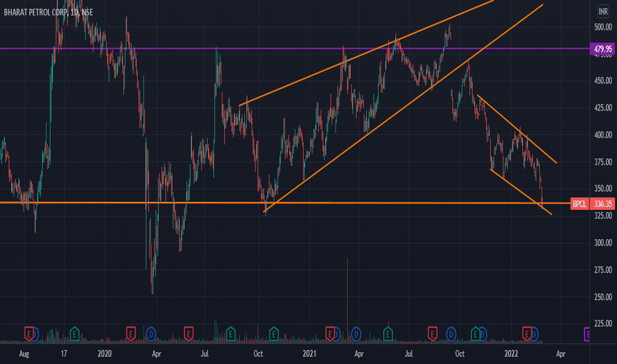Click the BPCL 336.35 last price label

click(593, 204)
